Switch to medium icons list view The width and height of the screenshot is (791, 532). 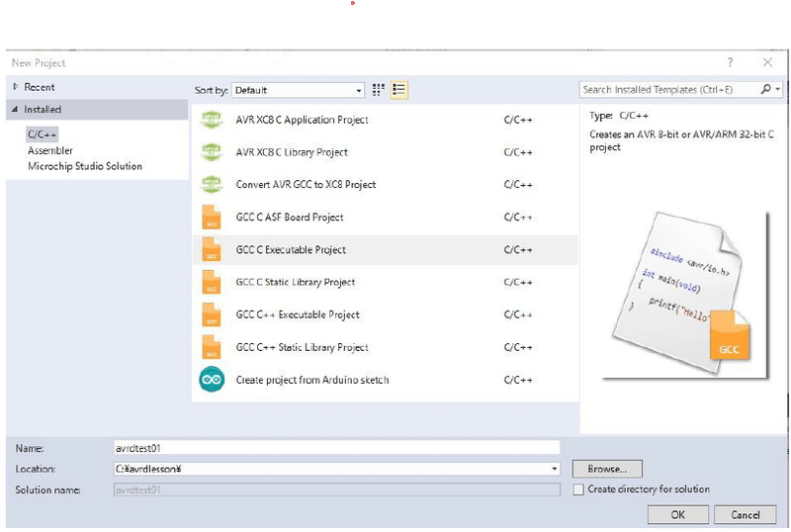[399, 90]
